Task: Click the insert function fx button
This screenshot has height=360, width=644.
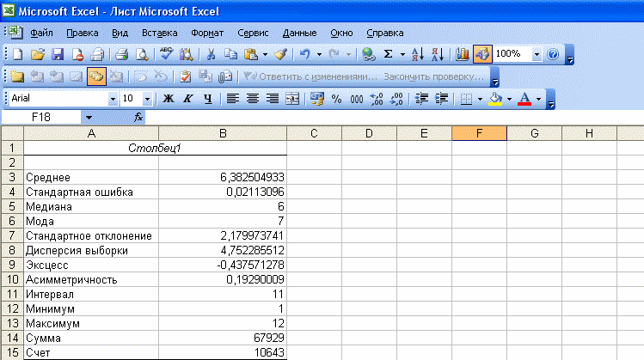Action: pyautogui.click(x=138, y=118)
